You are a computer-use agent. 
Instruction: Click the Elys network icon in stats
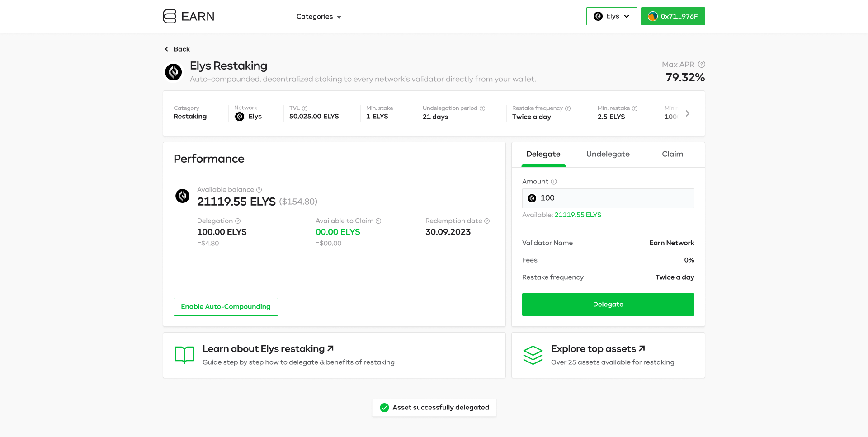point(240,117)
